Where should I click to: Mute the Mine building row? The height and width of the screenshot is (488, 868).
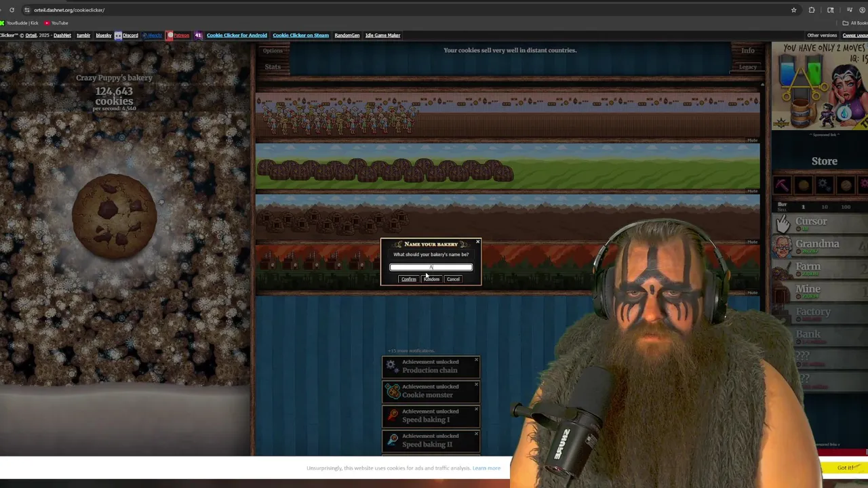click(x=752, y=242)
